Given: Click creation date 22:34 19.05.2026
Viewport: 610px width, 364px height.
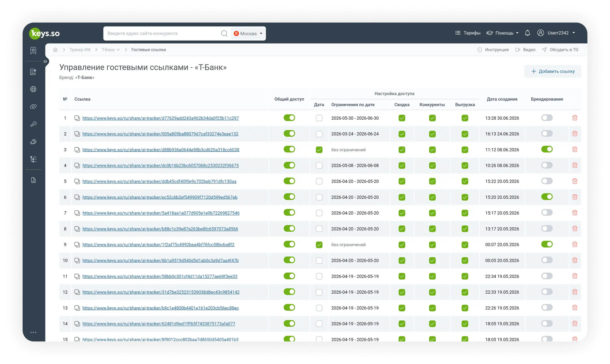Looking at the screenshot, I should pos(502,276).
